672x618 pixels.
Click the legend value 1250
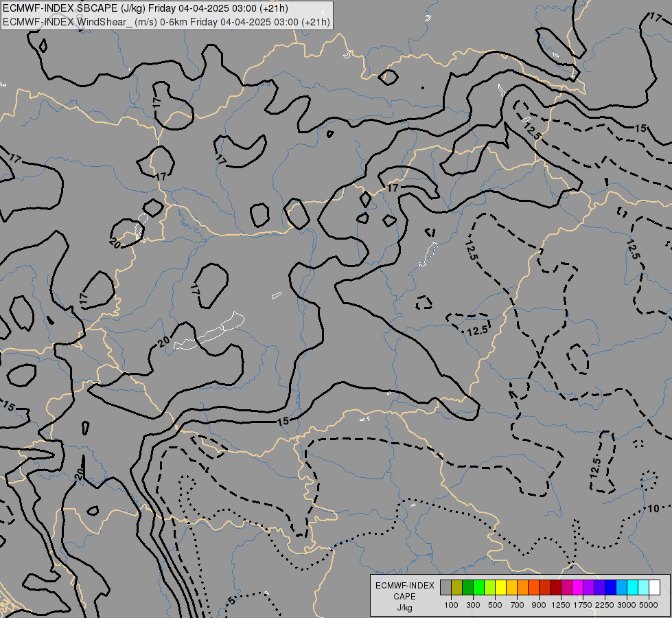coord(561,605)
